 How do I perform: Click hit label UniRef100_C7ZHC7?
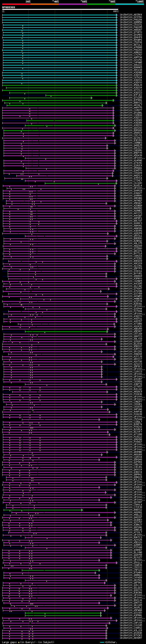pos(131,181)
